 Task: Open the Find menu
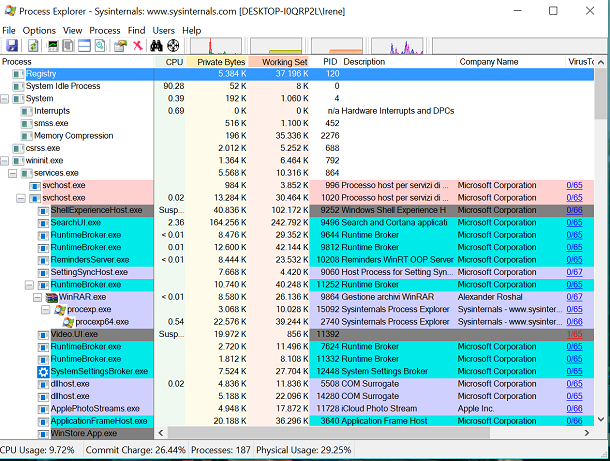pos(136,30)
